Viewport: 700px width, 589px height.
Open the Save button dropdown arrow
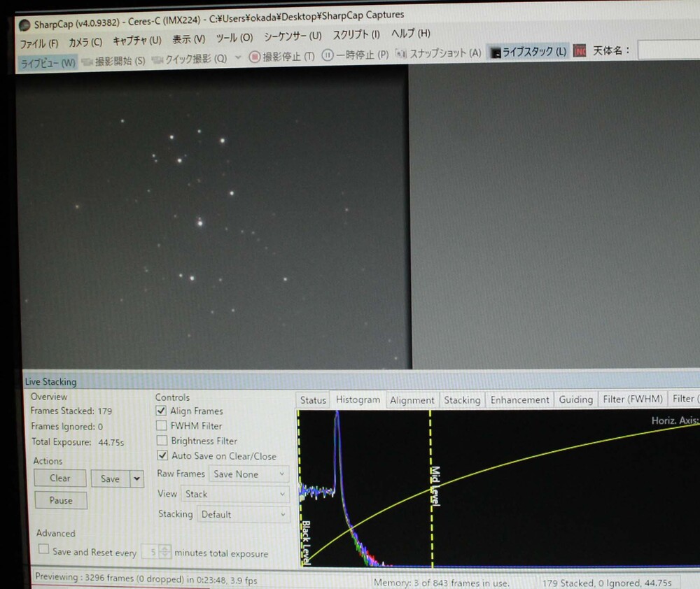(137, 479)
